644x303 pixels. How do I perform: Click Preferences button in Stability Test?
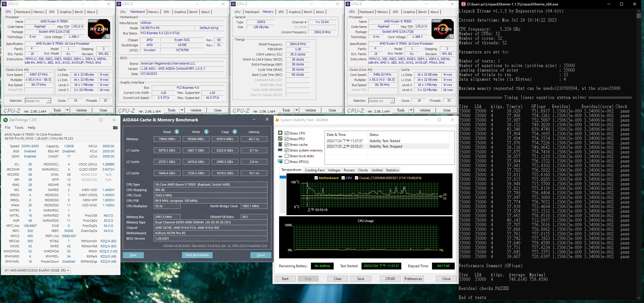tap(413, 279)
